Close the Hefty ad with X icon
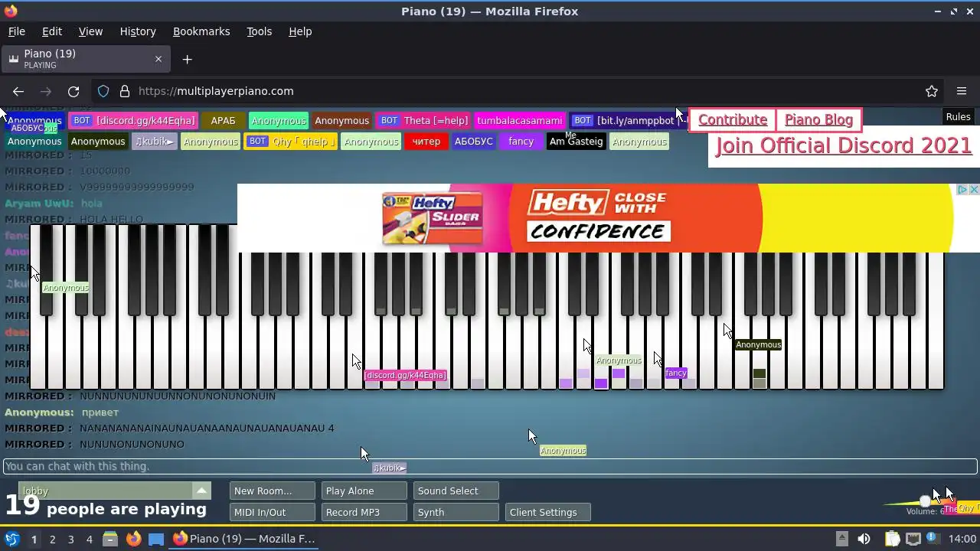980x551 pixels. [x=974, y=189]
